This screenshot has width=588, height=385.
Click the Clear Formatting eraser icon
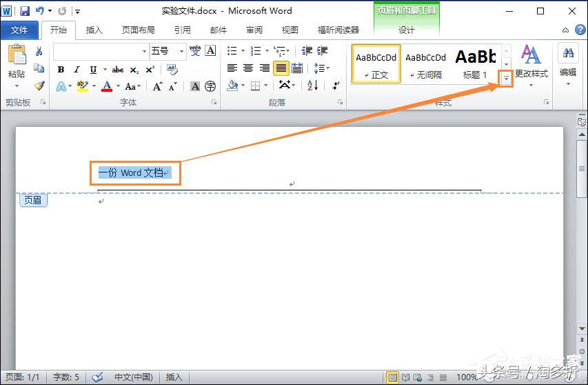(172, 70)
